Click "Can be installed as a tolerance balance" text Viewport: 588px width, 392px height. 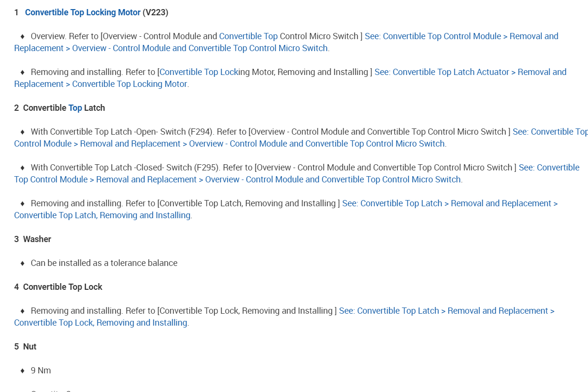click(104, 263)
